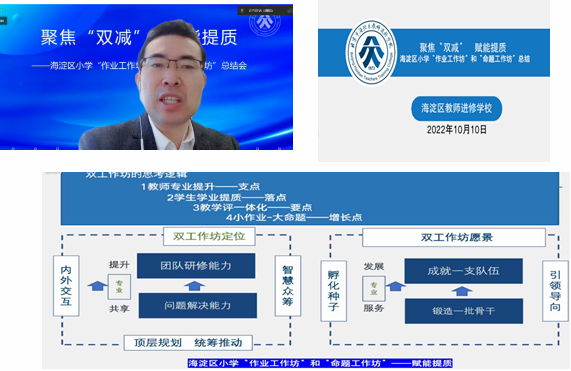This screenshot has height=371, width=571.
Task: Click the 海淀区教师进修学校 rounded button
Action: coord(457,108)
